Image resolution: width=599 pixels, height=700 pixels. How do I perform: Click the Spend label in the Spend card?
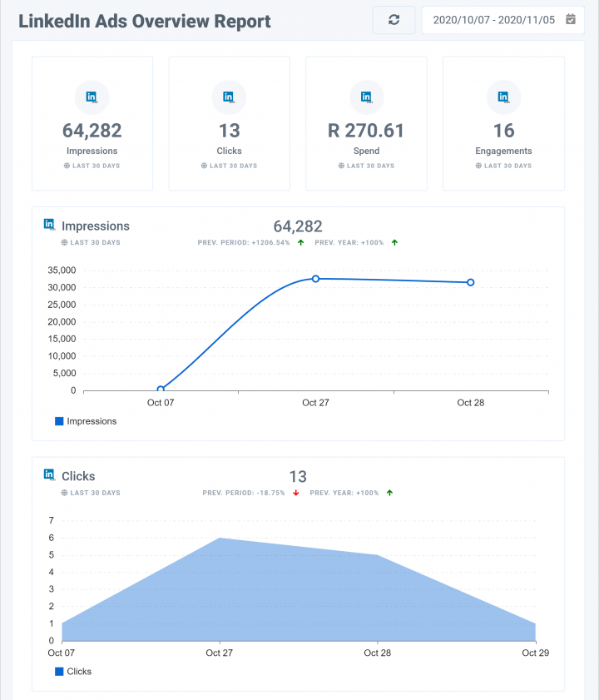366,151
